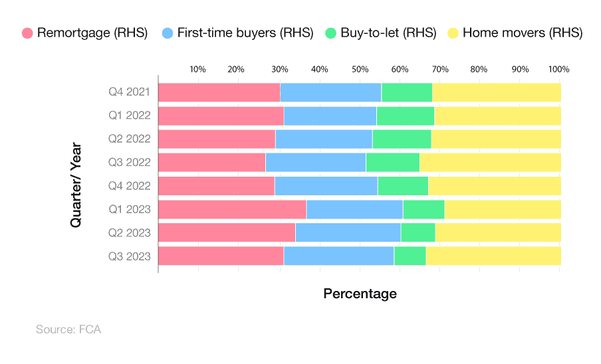Click the Q4 2021 pink Remortgage bar segment
601x364 pixels.
coord(219,92)
